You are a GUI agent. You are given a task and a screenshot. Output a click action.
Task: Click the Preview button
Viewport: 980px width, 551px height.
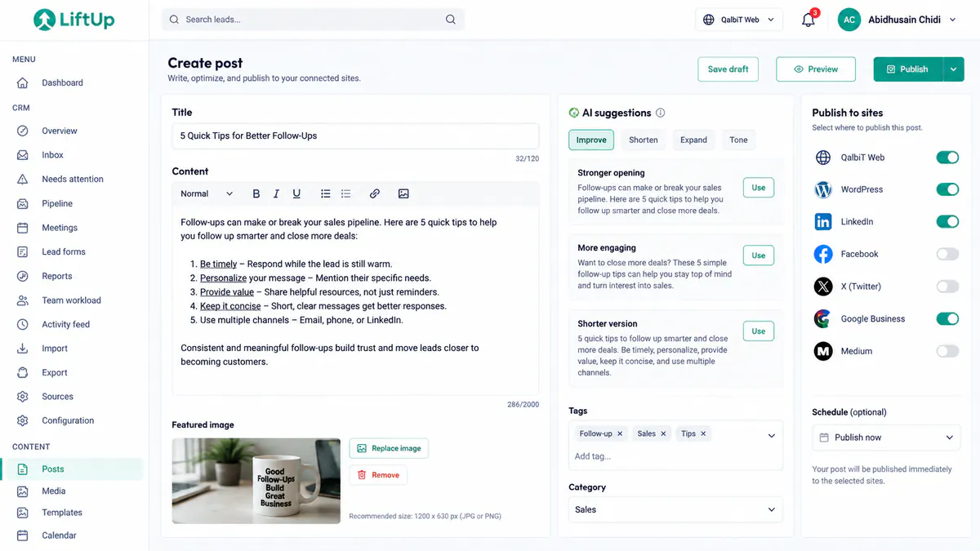pyautogui.click(x=816, y=69)
